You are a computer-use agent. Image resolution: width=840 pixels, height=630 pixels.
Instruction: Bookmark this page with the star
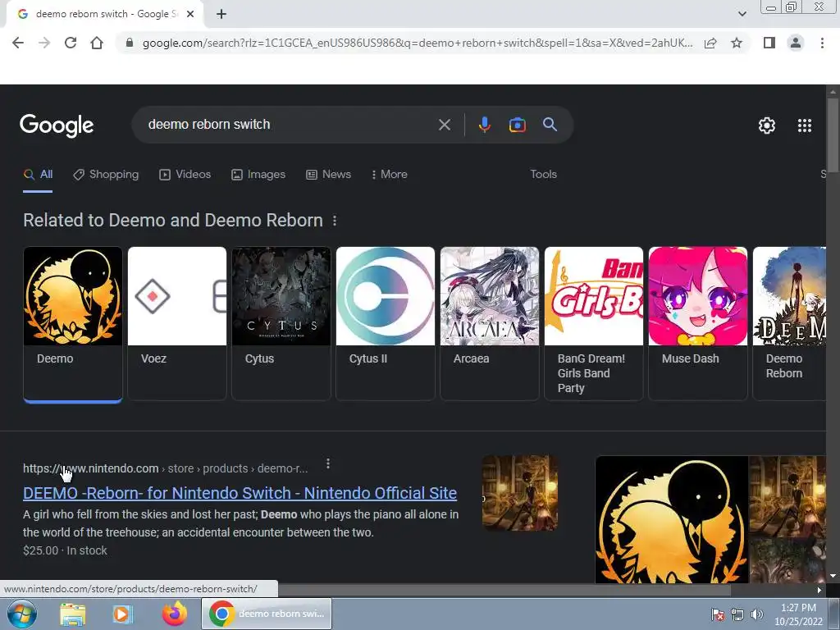[x=737, y=43]
